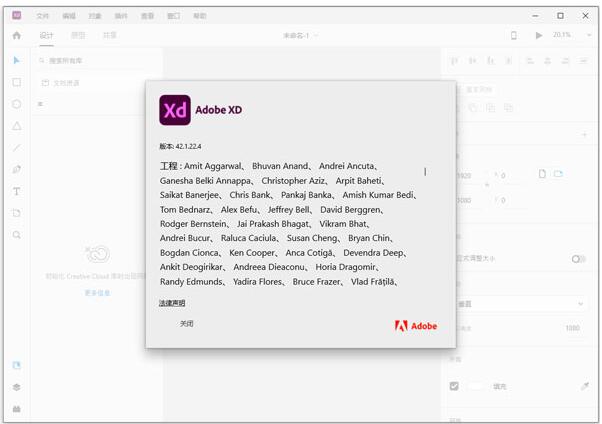Click the Align Top icon

454,61
